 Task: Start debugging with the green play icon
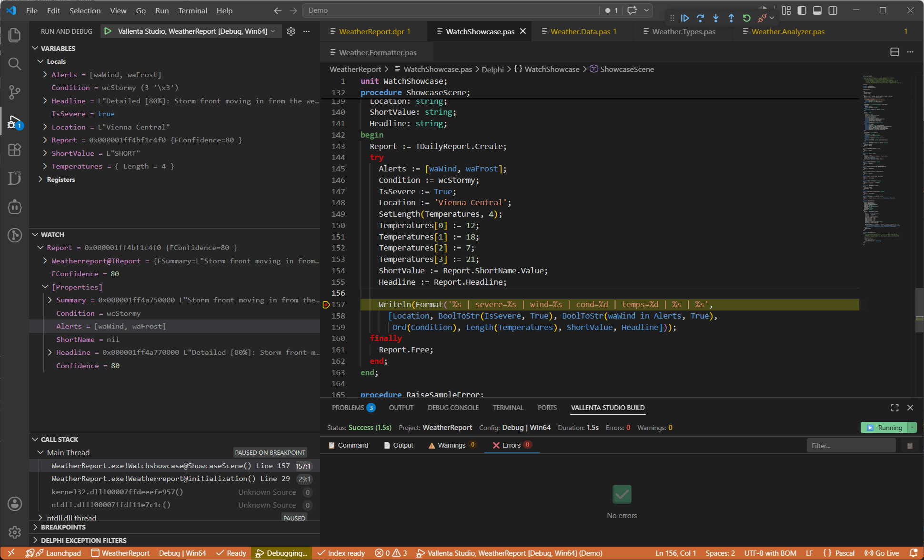(108, 31)
